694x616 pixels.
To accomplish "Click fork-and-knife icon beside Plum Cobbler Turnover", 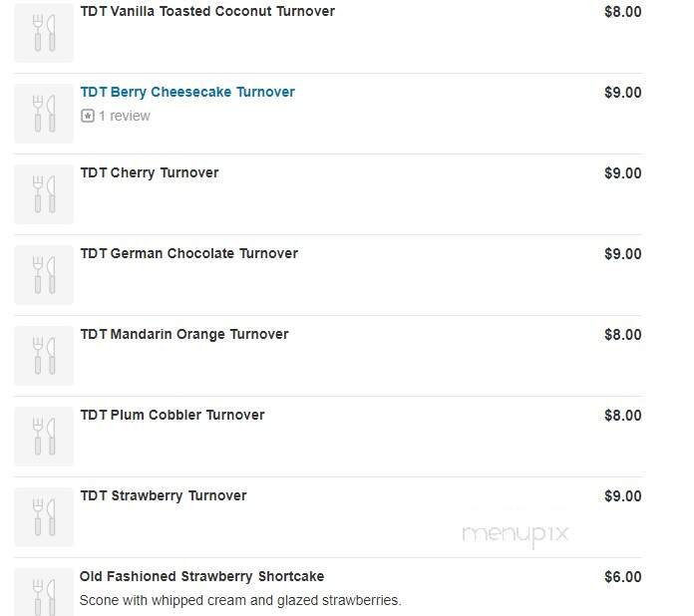I will [x=44, y=436].
